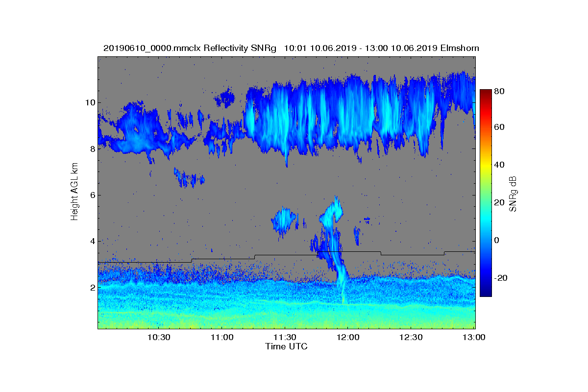Click the plot title text at top
This screenshot has width=588, height=392.
coord(291,48)
